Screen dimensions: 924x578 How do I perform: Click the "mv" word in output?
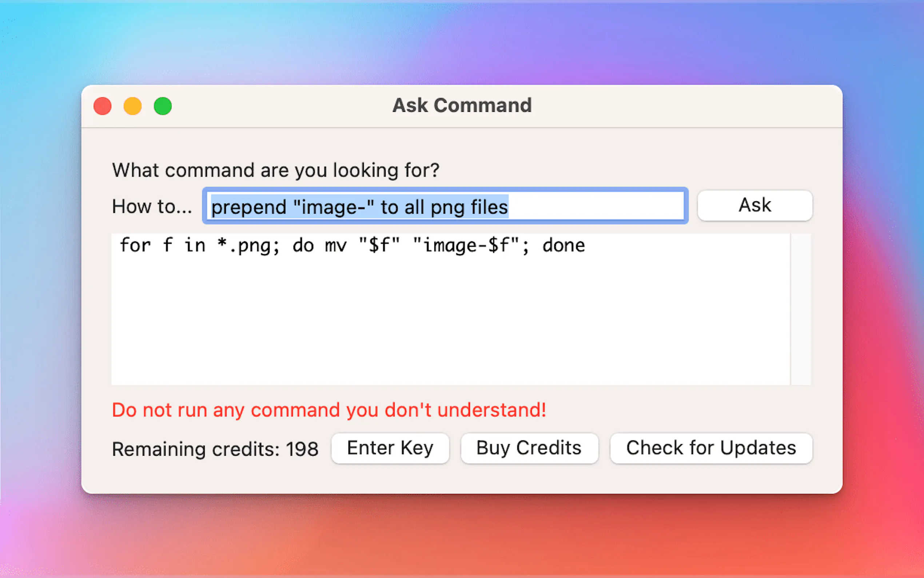click(335, 245)
